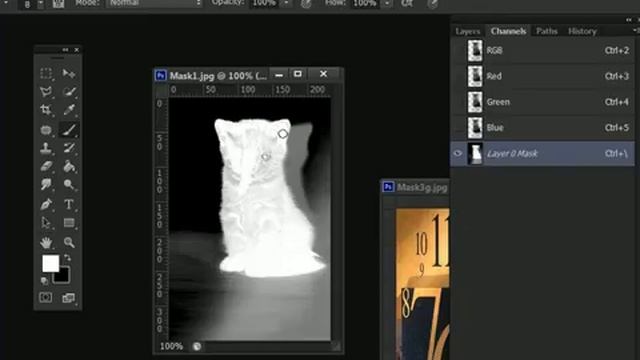Select the Paint Bucket tool
The height and width of the screenshot is (360, 640).
tap(69, 166)
